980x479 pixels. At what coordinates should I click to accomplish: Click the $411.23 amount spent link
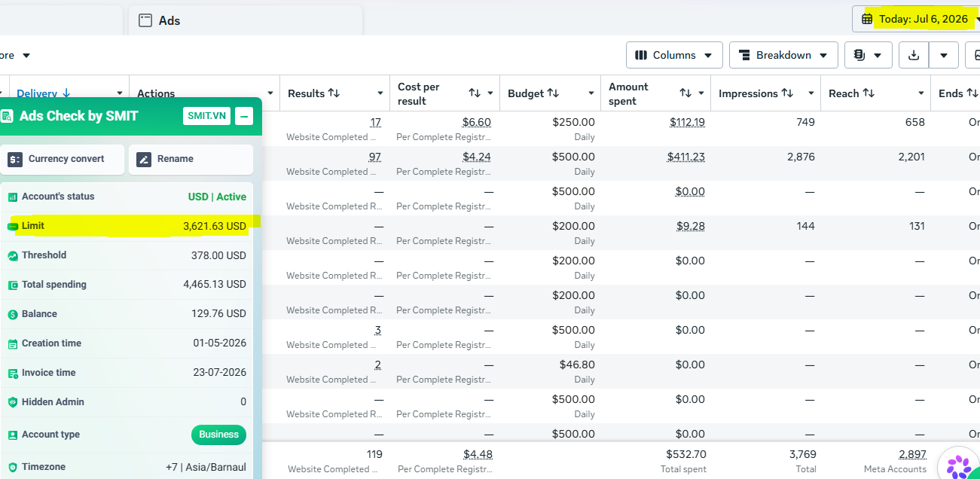(685, 157)
